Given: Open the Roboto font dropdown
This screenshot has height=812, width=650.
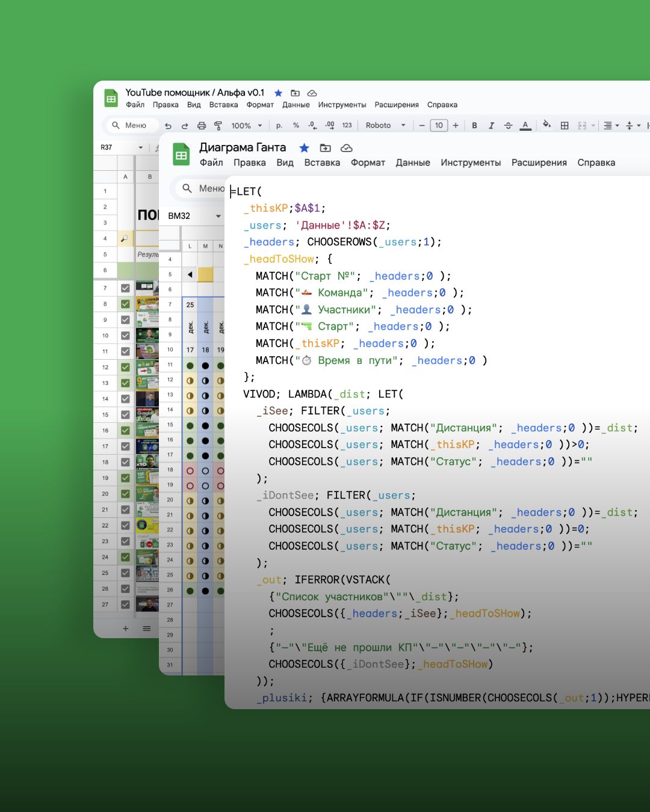Looking at the screenshot, I should [386, 126].
